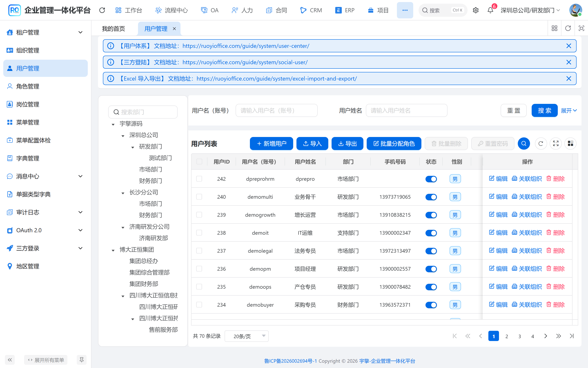
Task: Click the tab grid layout icon
Action: (x=555, y=28)
